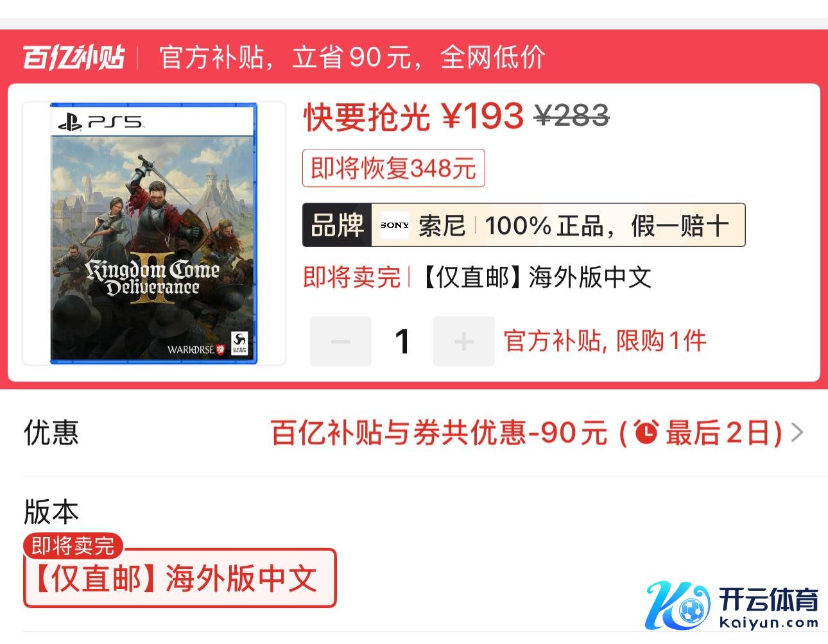The width and height of the screenshot is (828, 644).
Task: Tap the 百亿补贴 logo in banner
Action: click(x=74, y=57)
